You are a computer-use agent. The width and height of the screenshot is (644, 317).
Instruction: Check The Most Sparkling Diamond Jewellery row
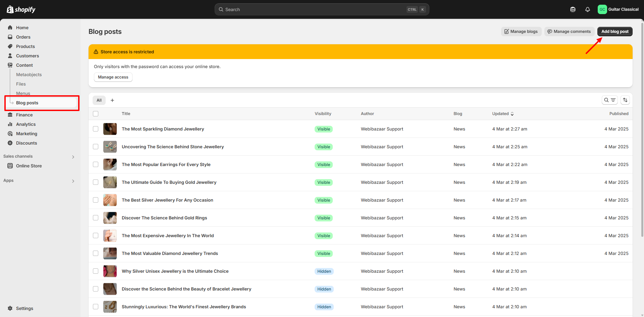(96, 129)
